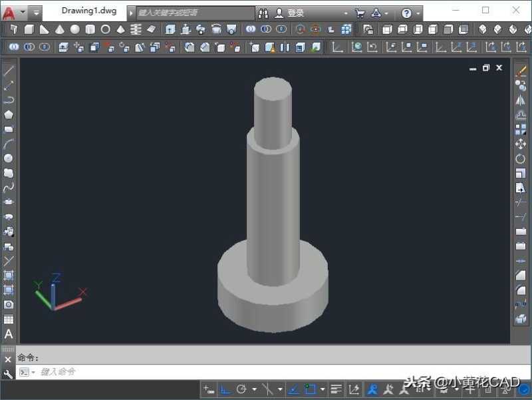Pick the Box solid primitive tool

[x=29, y=29]
